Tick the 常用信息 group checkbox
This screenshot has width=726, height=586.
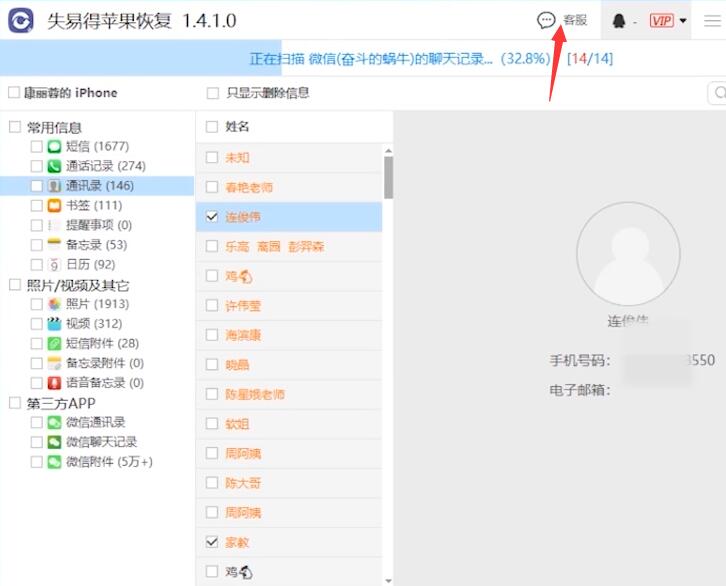15,127
